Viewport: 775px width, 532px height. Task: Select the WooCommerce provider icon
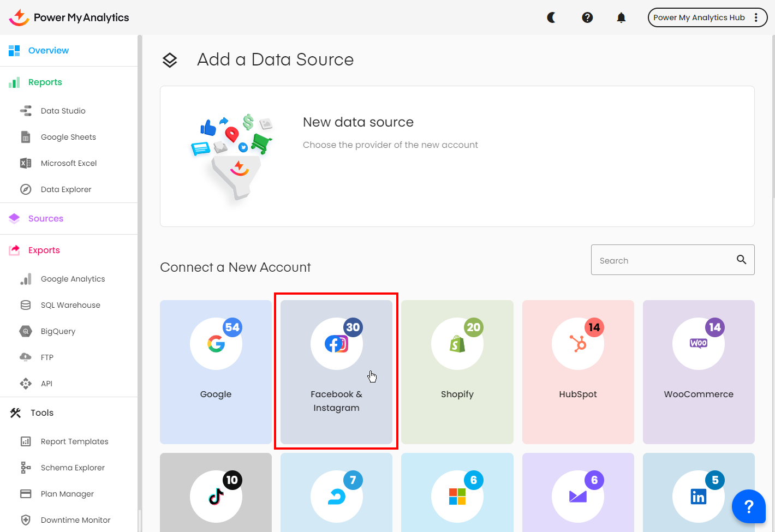click(699, 344)
